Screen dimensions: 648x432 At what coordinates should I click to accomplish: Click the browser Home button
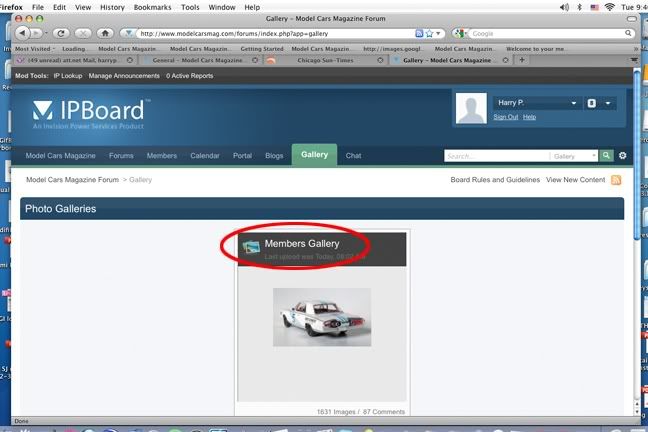pos(103,33)
